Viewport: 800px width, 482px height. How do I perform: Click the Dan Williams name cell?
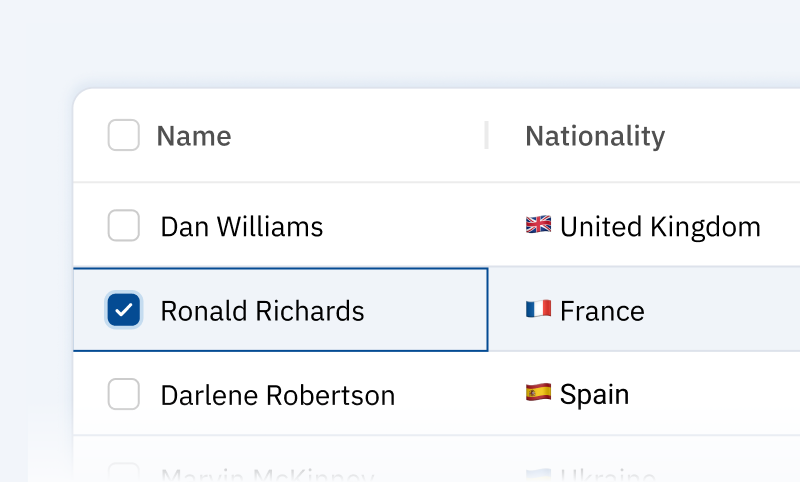[x=242, y=227]
